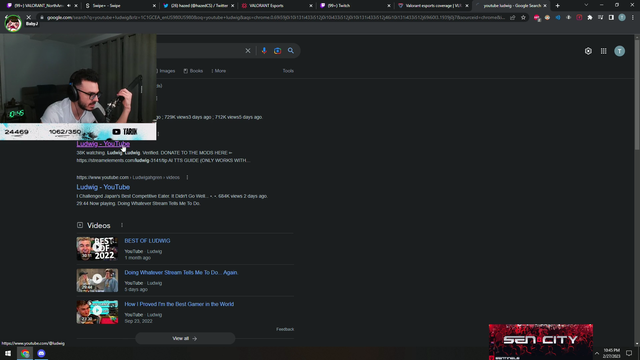Screen dimensions: 640x360
Task: Bookmark this page with the star
Action: (x=523, y=18)
